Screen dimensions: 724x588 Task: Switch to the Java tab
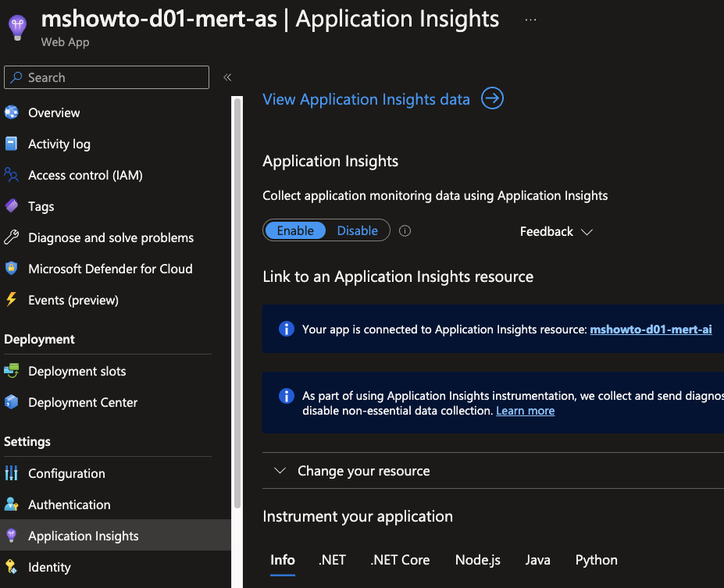coord(537,560)
